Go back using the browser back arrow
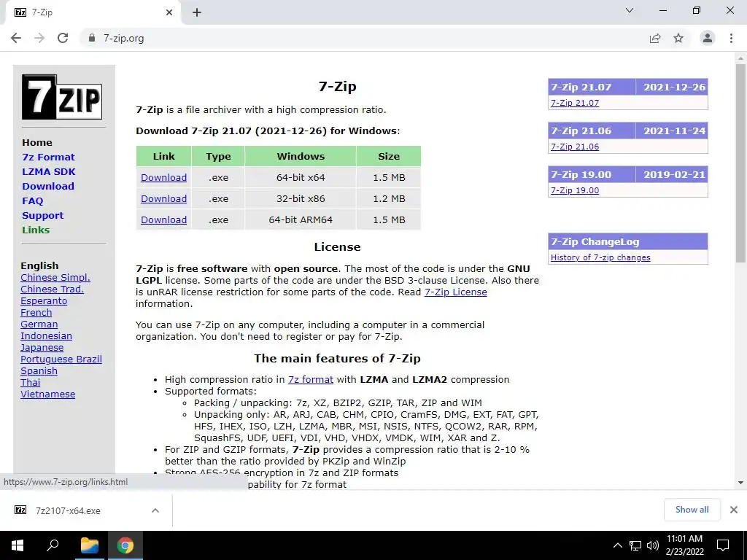The height and width of the screenshot is (560, 747). pos(16,38)
